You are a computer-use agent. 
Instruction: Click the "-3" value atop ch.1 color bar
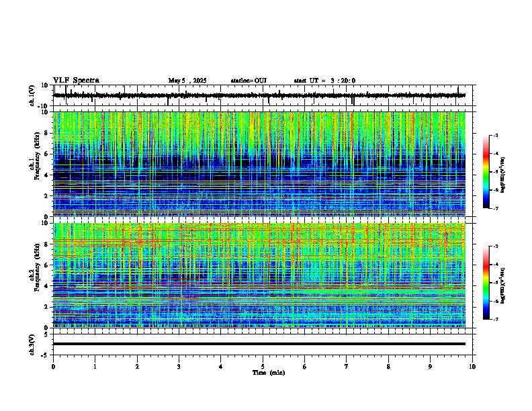tap(495, 135)
